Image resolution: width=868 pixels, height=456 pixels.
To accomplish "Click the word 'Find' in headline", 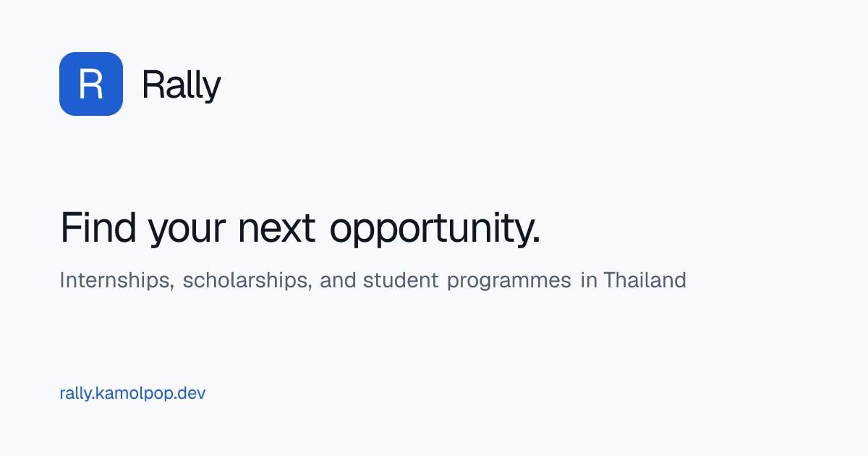I will (x=98, y=227).
